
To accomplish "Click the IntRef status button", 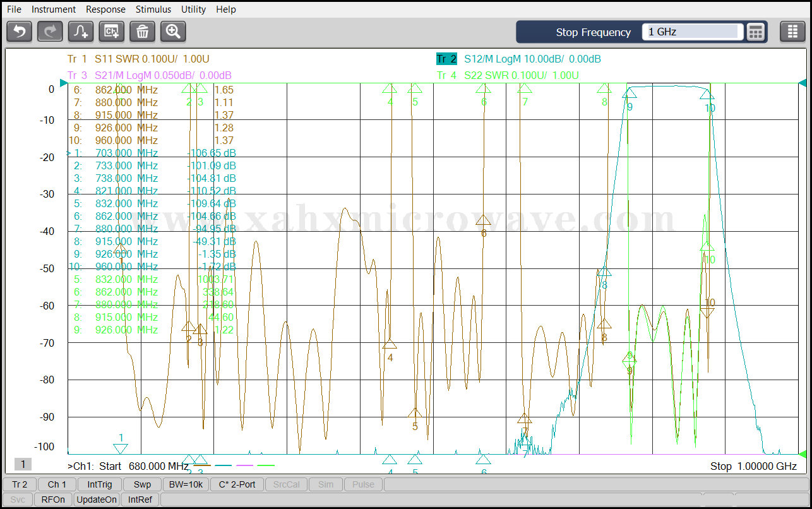I will coord(140,500).
